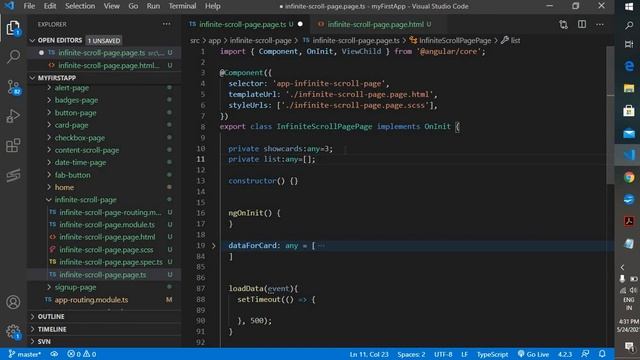
Task: Open Run and Debug view
Action: pos(13,116)
